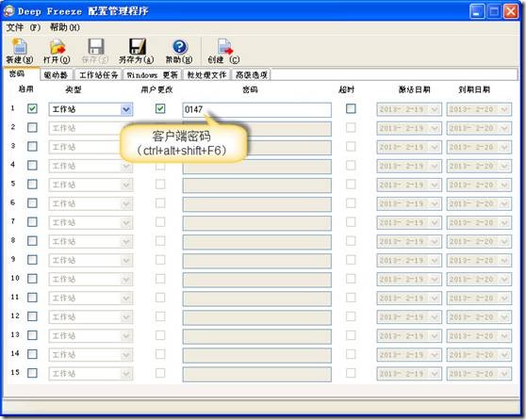Check the enable checkbox for row 5
The width and height of the screenshot is (526, 420).
click(x=32, y=184)
